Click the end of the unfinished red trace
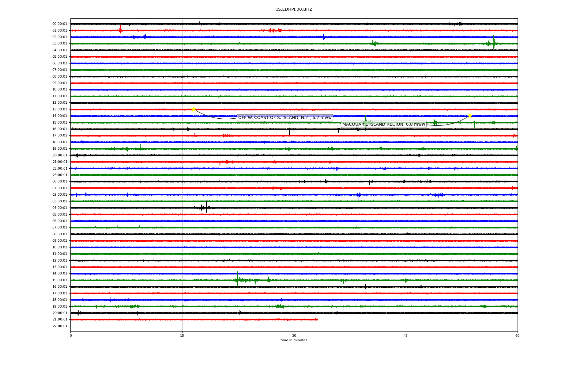 (x=317, y=320)
